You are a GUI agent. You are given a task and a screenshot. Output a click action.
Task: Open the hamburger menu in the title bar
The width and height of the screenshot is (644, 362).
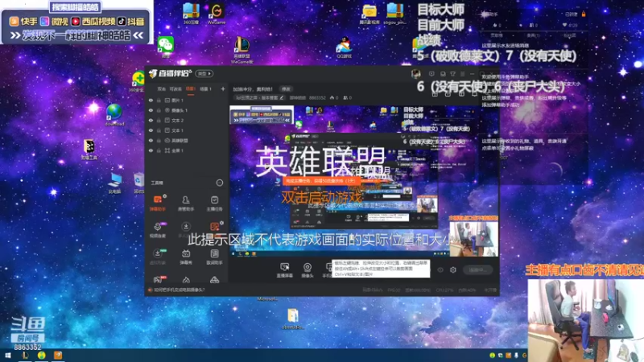pyautogui.click(x=463, y=74)
